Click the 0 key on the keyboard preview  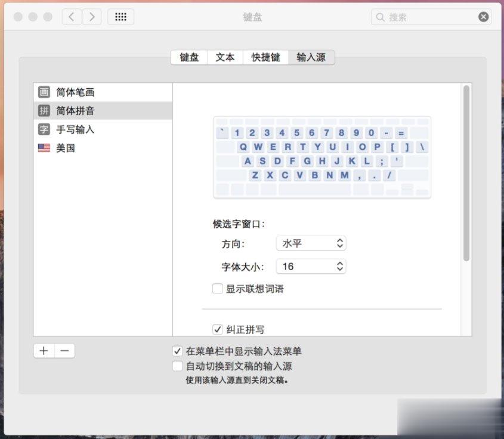[371, 133]
